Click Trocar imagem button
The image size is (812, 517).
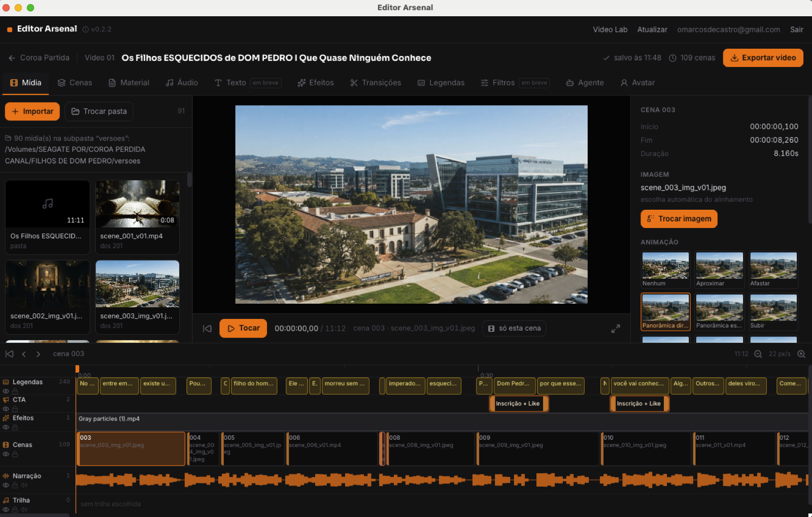(x=679, y=219)
